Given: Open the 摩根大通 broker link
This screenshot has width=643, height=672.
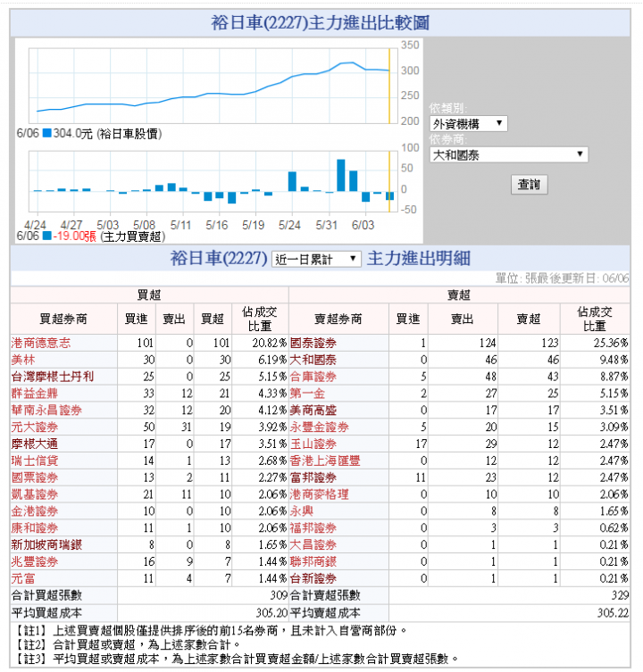Looking at the screenshot, I should [x=35, y=444].
